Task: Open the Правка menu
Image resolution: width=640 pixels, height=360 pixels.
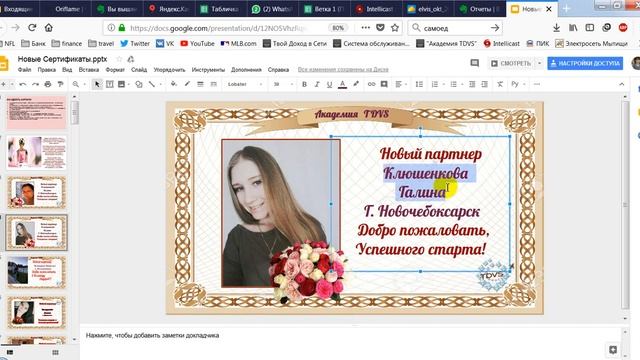Action: tap(47, 70)
